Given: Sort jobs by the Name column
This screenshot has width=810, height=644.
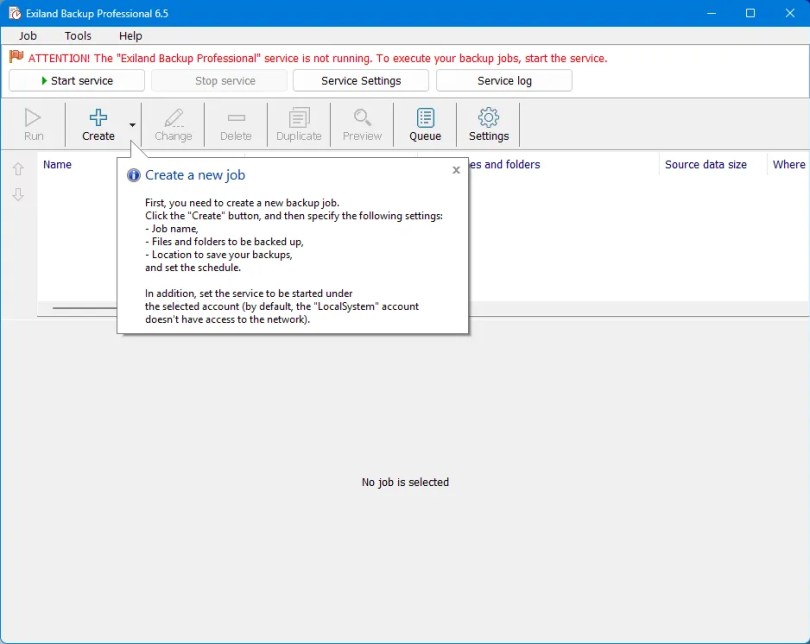Looking at the screenshot, I should (57, 164).
